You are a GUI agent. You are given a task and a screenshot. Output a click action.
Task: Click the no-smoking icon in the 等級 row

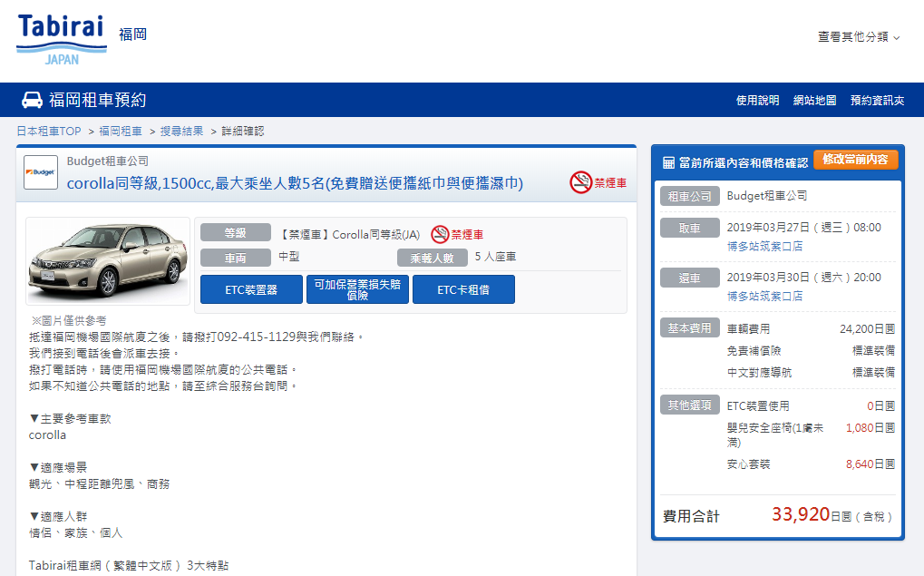click(440, 234)
